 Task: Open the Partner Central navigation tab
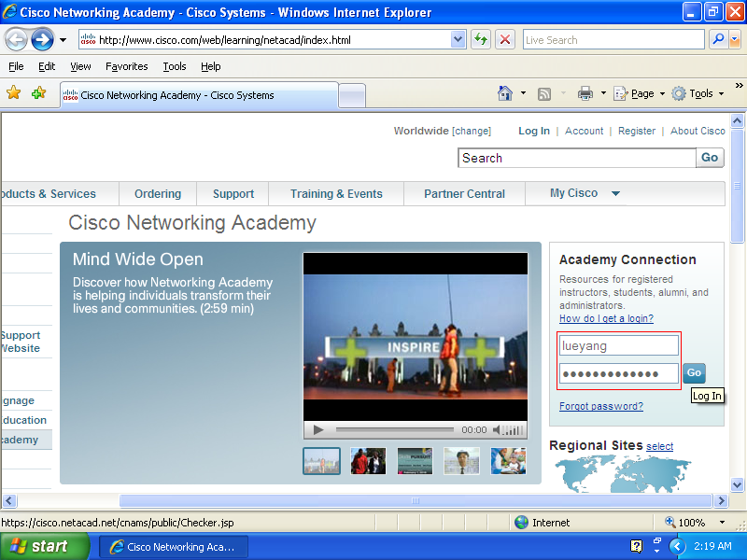coord(464,194)
